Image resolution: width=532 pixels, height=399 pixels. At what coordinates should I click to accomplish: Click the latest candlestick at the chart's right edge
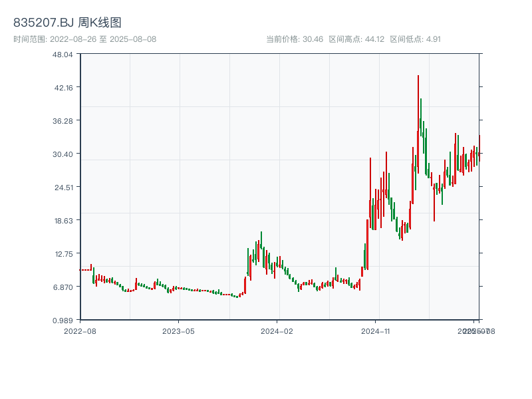[x=479, y=148]
